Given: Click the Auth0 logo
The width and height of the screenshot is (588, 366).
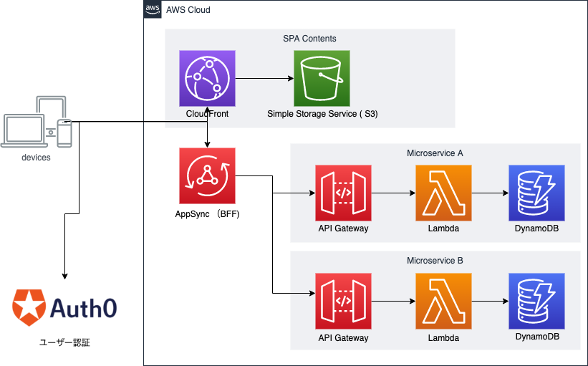Looking at the screenshot, I should click(64, 308).
